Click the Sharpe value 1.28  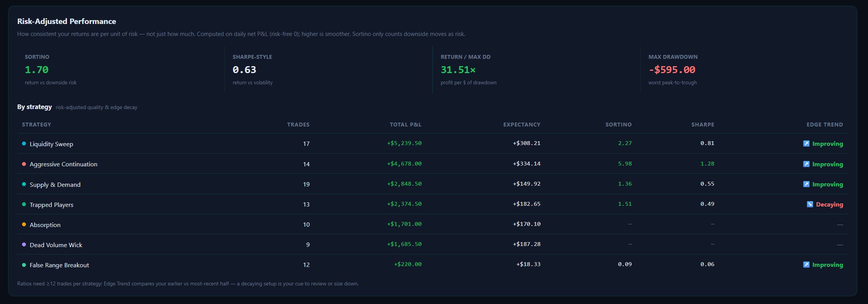pos(707,164)
